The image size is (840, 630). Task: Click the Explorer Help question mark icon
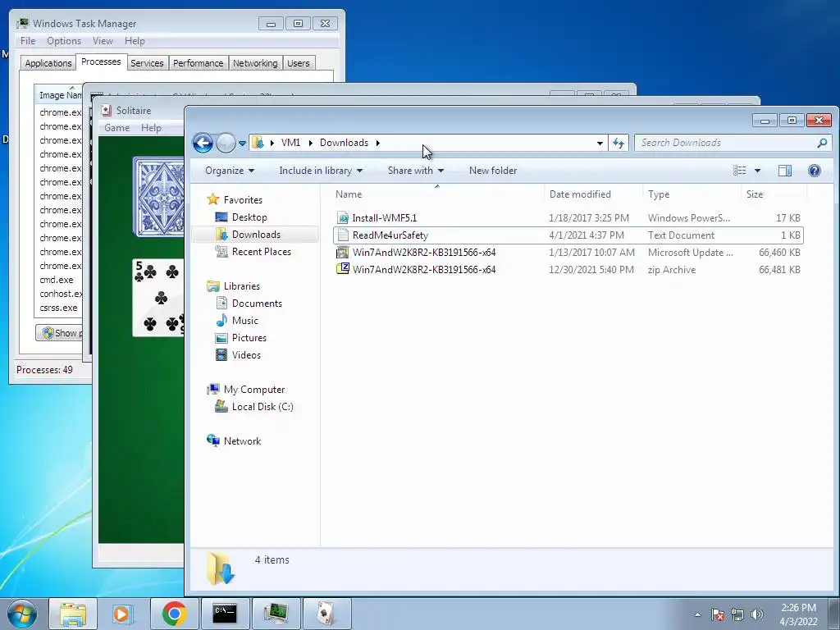(815, 171)
